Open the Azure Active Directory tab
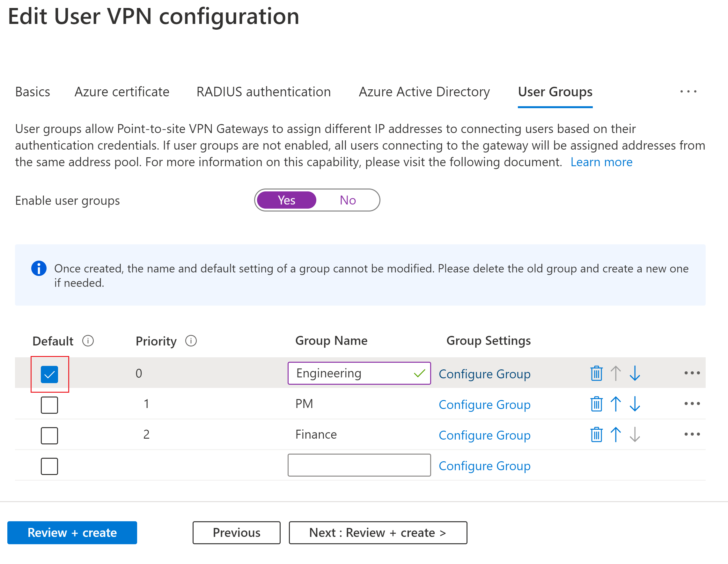The height and width of the screenshot is (564, 728). (x=424, y=92)
